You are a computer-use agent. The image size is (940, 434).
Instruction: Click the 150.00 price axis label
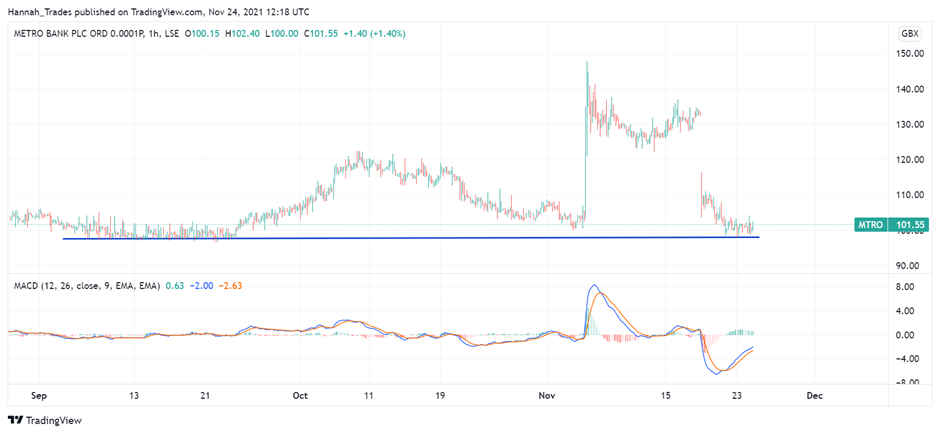tap(908, 54)
